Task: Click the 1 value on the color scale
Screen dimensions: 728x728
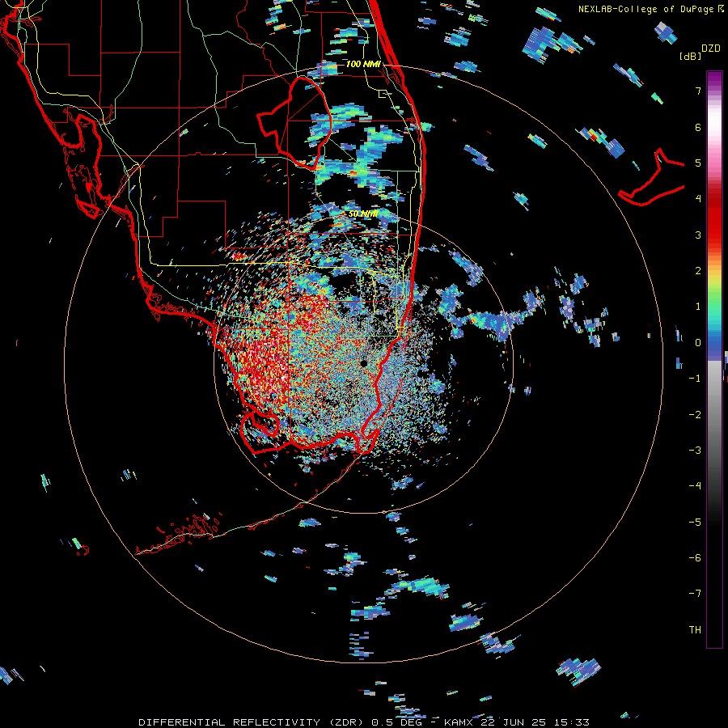Action: tap(698, 307)
